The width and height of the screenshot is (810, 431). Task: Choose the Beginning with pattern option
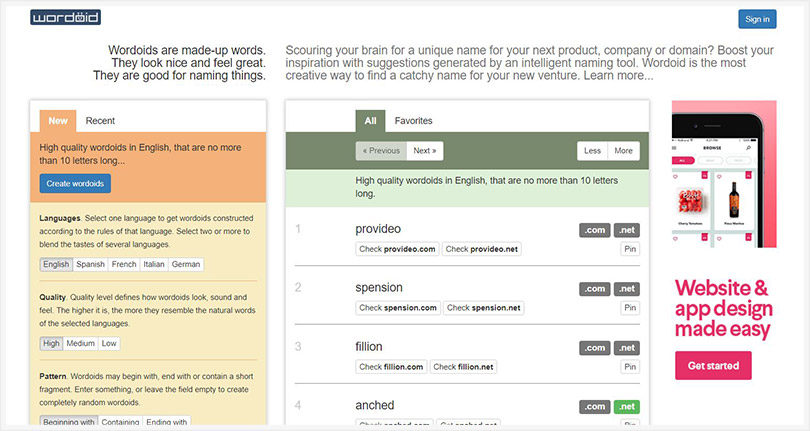69,421
